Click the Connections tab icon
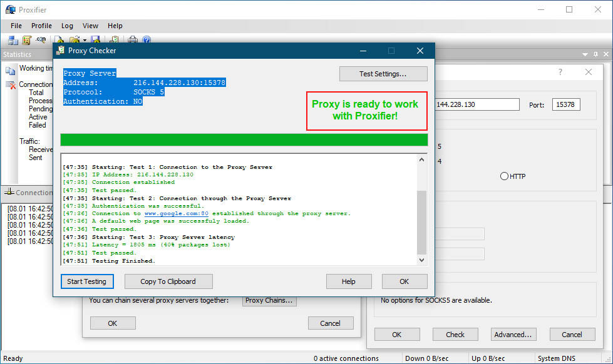 (9, 192)
